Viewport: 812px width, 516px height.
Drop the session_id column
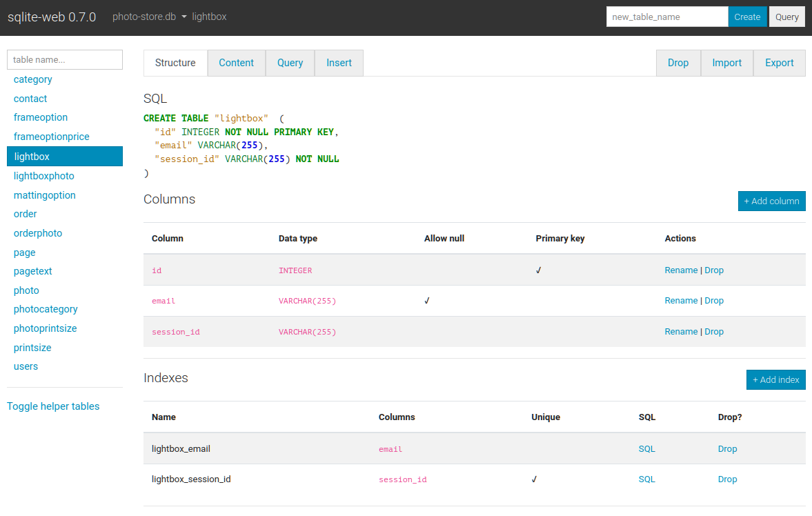714,332
